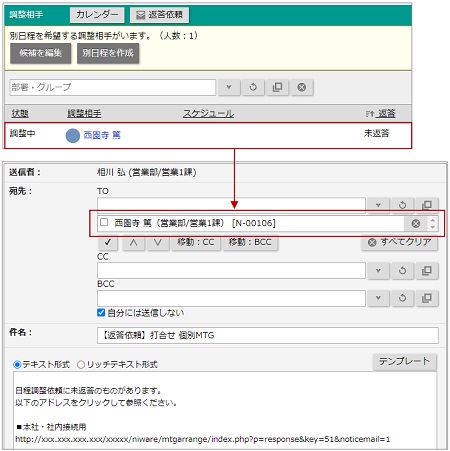Open the BCC field dropdown arrow

(378, 298)
